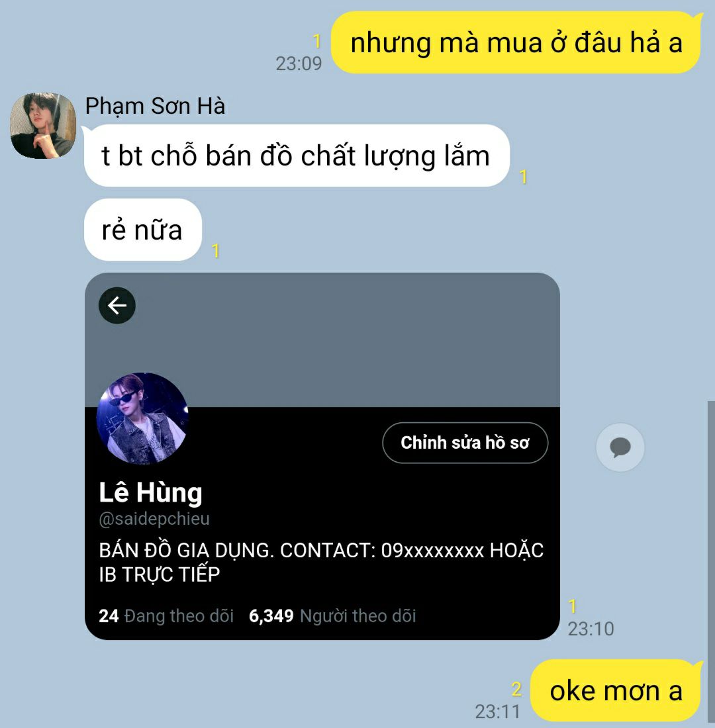Open the shared profile screenshot image
The height and width of the screenshot is (728, 715).
[x=322, y=457]
